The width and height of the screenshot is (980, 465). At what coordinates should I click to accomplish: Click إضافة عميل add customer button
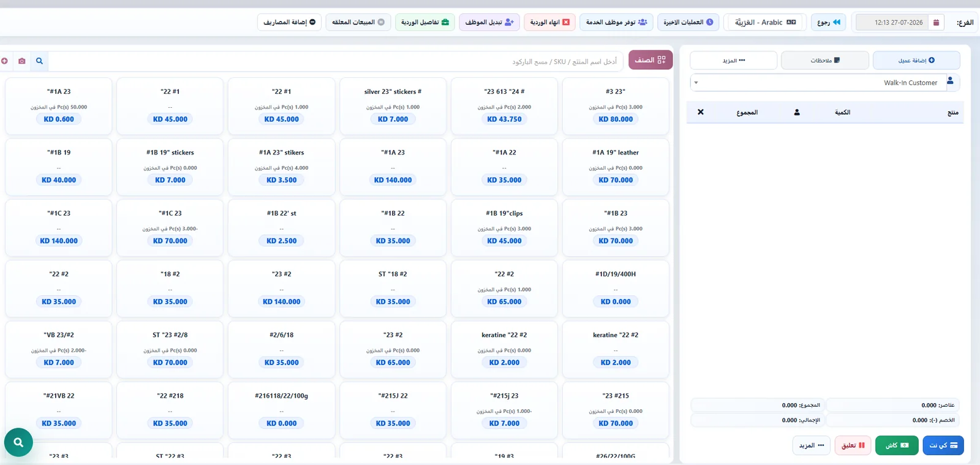click(916, 60)
